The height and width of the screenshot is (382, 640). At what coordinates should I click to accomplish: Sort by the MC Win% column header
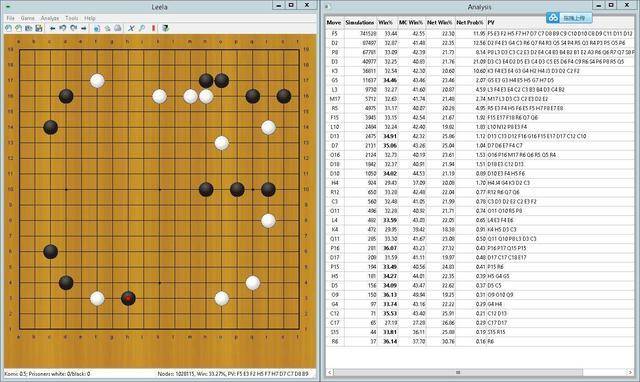[x=411, y=22]
